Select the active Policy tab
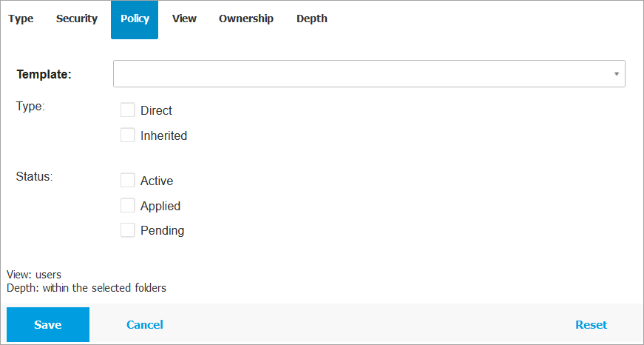Viewport: 644px width, 345px height. (135, 19)
